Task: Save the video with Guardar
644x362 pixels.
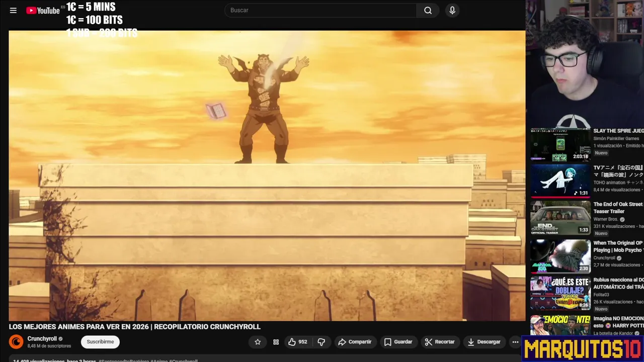Action: coord(398,342)
